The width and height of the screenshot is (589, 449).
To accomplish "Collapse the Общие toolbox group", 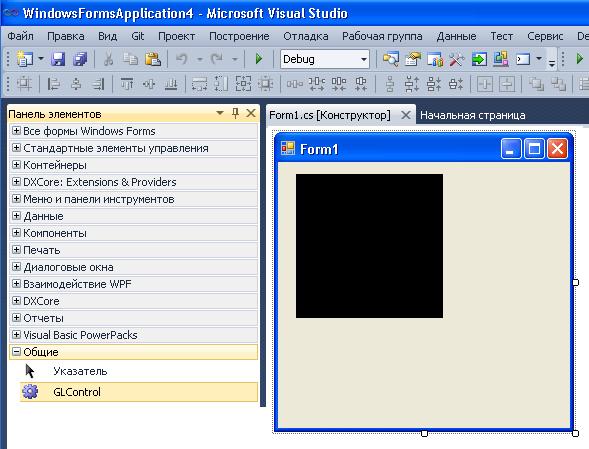I will coord(16,352).
